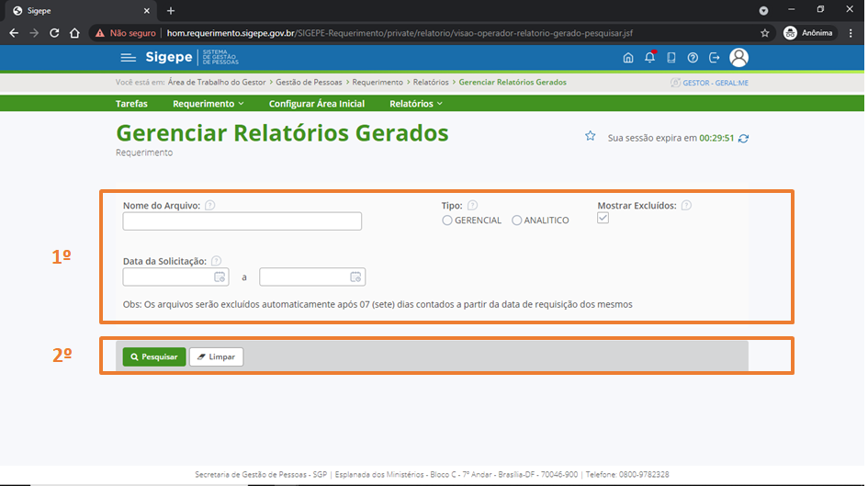Open browser home page icon
Image resolution: width=868 pixels, height=486 pixels.
click(74, 33)
